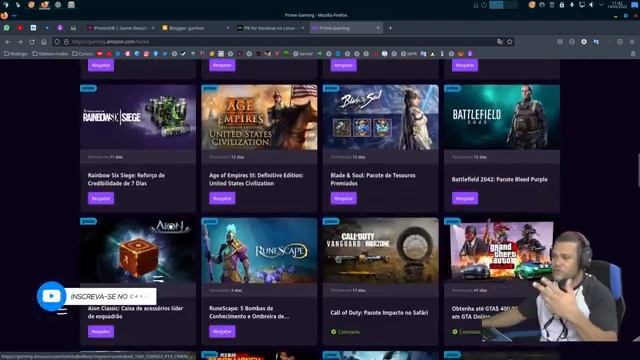Screen dimensions: 640x360
Task: Expand the Debian-mídia bookmarks folder
Action: coord(50,53)
